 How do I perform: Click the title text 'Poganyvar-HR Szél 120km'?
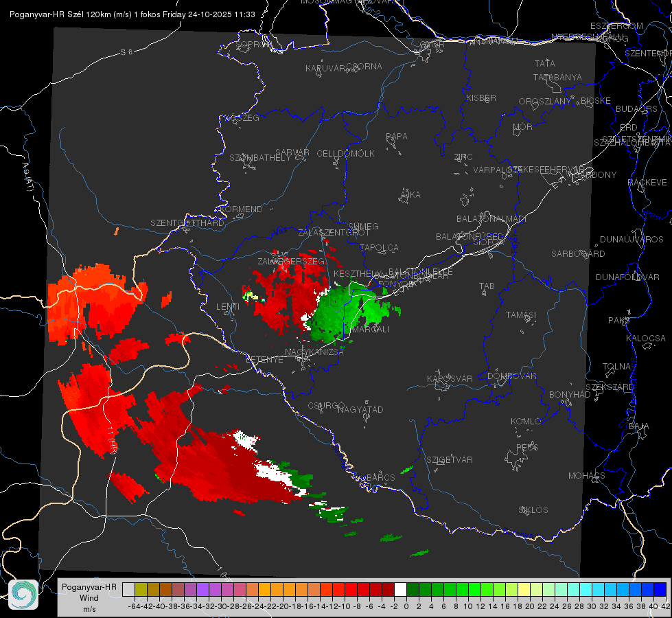click(60, 14)
